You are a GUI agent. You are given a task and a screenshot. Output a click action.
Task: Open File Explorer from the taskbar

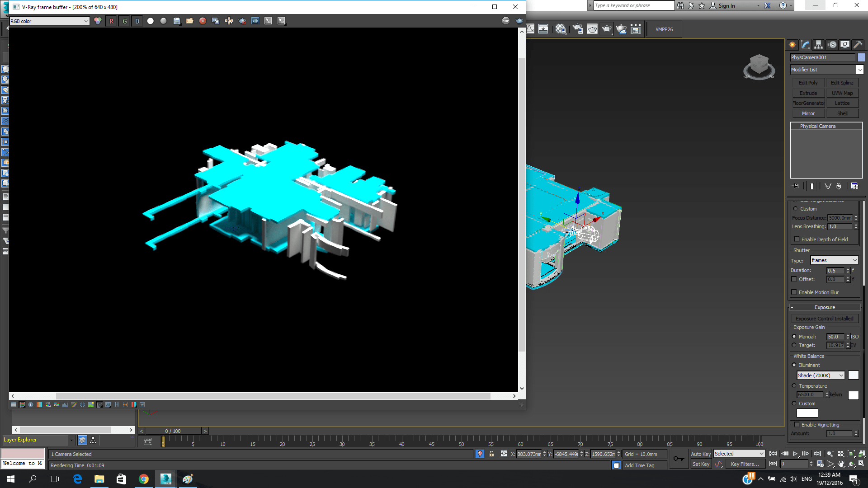pyautogui.click(x=99, y=479)
